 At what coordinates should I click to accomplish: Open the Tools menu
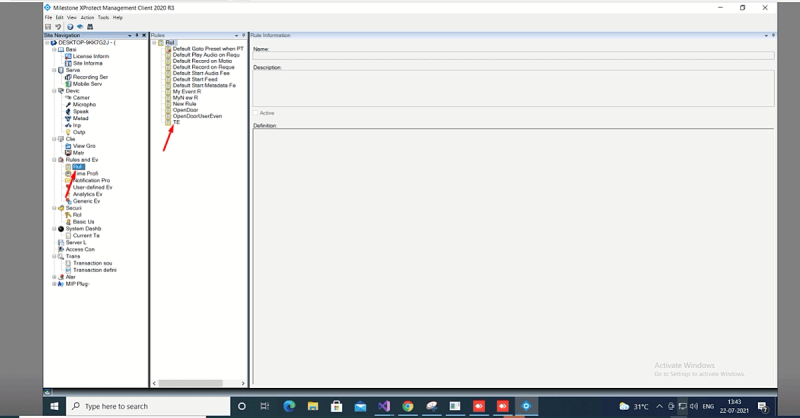point(104,17)
